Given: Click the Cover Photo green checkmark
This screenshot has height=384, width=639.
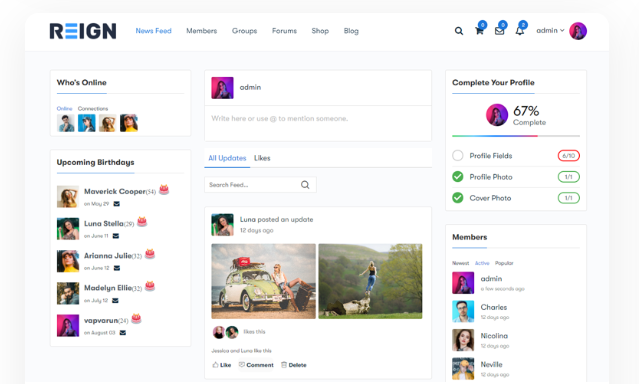Looking at the screenshot, I should coord(458,198).
